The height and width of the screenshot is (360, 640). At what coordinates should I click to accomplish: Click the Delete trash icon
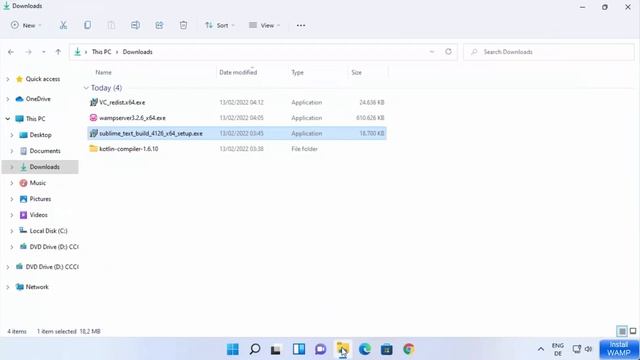click(x=183, y=25)
